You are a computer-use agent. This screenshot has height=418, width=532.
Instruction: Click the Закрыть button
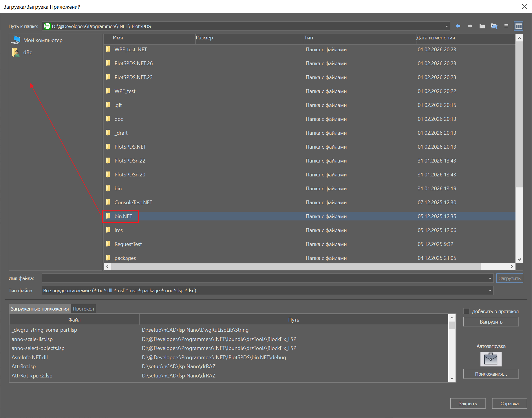tap(468, 404)
